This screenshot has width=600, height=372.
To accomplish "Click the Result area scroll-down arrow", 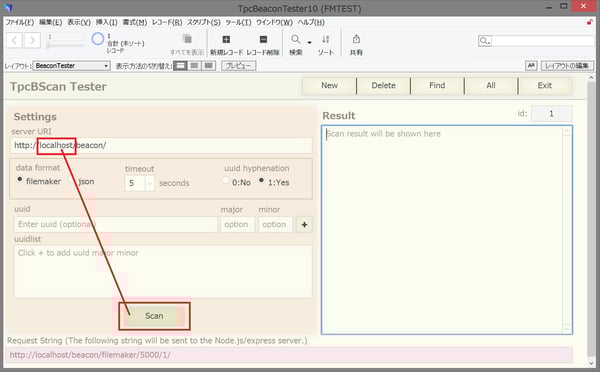I will coord(567,329).
